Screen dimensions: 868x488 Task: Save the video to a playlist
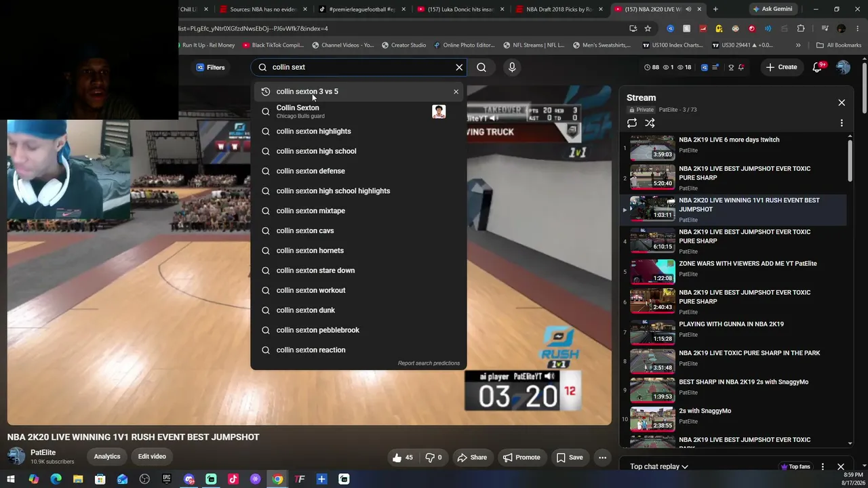tap(570, 457)
